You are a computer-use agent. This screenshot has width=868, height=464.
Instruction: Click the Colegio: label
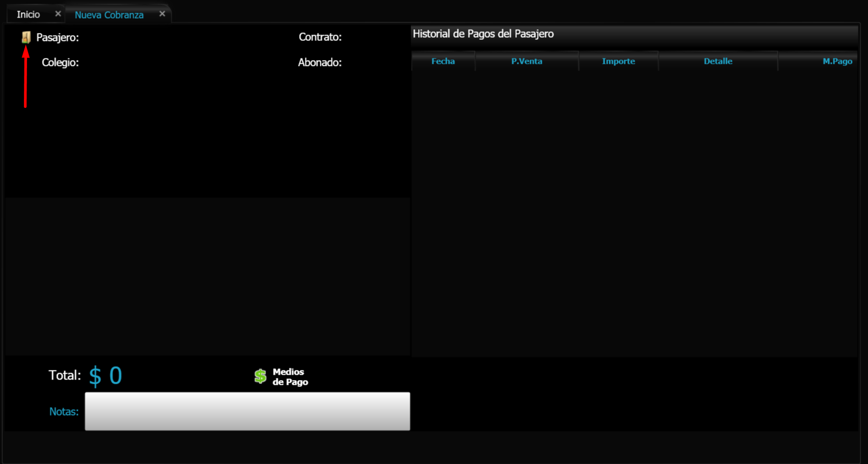pyautogui.click(x=60, y=63)
